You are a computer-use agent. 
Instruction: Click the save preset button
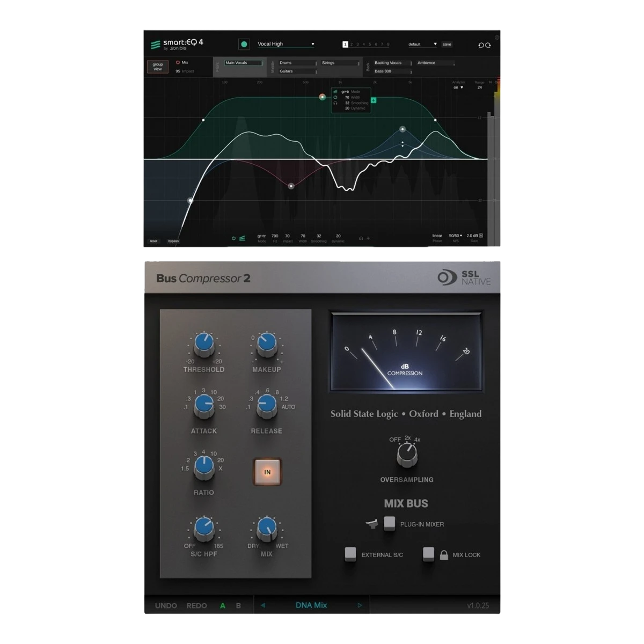447,45
